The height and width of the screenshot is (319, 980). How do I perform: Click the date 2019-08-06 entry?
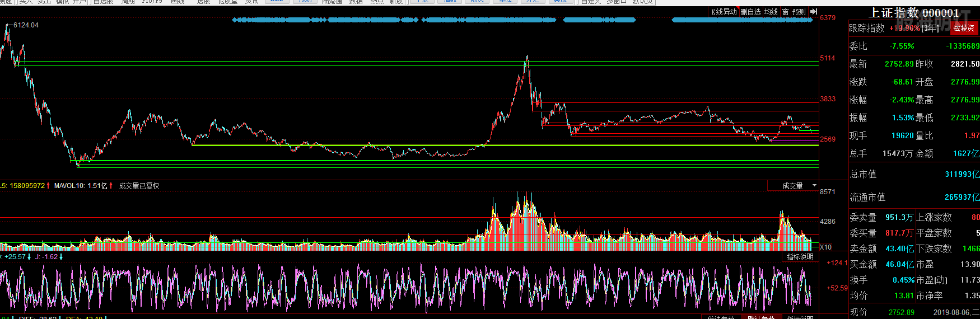pos(955,313)
